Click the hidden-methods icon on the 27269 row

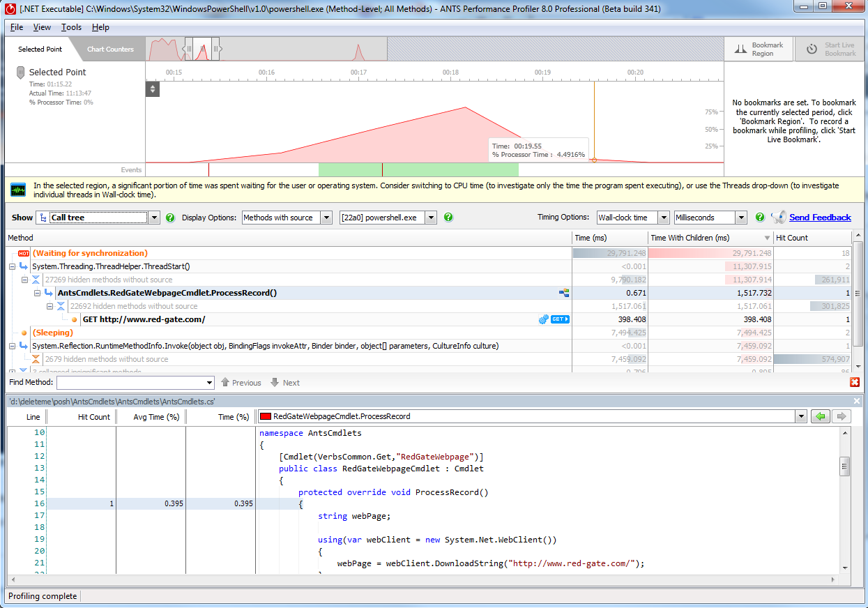(36, 280)
